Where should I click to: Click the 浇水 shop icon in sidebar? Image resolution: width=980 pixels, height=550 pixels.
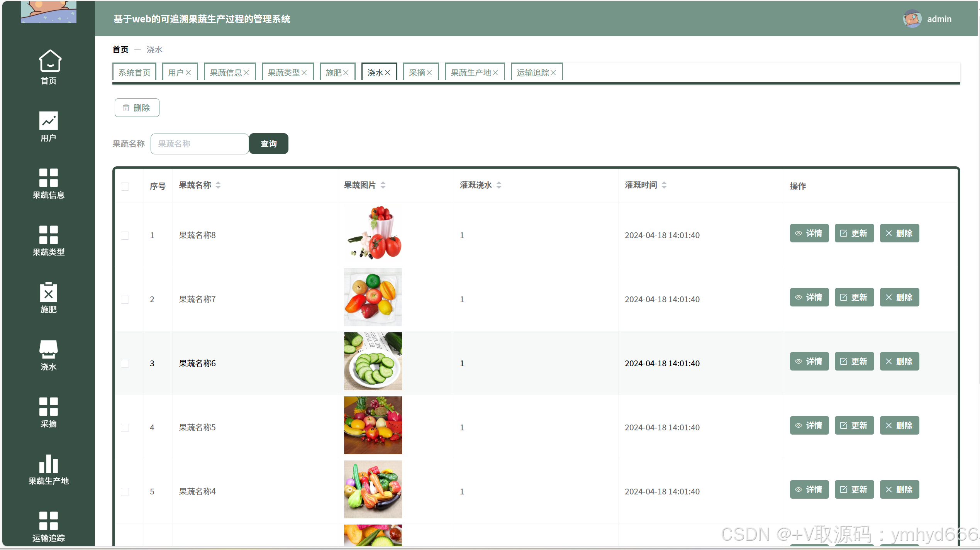tap(48, 349)
